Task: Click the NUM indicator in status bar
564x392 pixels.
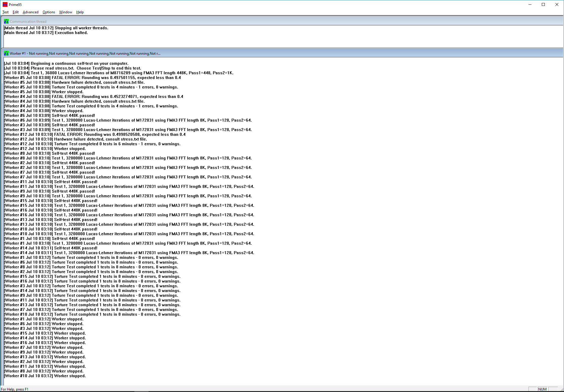Action: [542, 389]
